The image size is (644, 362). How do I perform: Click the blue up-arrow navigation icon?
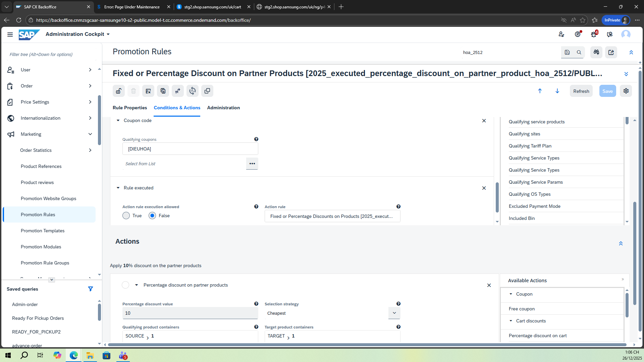540,91
